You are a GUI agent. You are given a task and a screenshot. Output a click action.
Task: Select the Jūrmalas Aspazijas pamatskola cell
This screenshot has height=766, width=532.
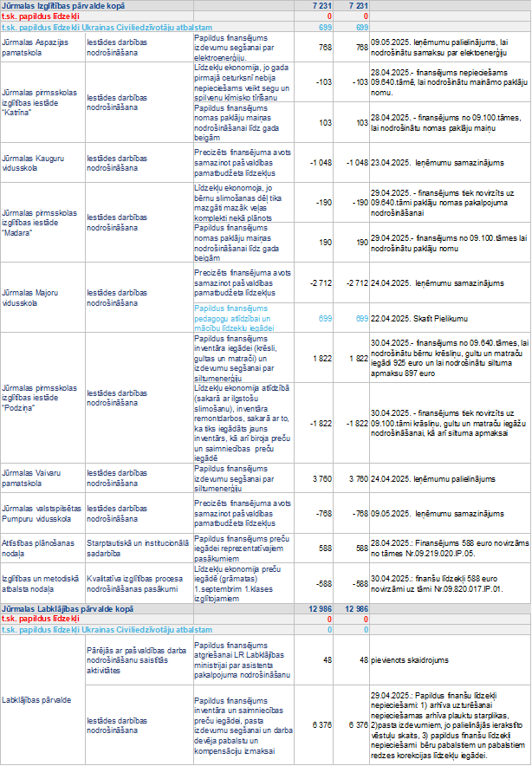42,47
